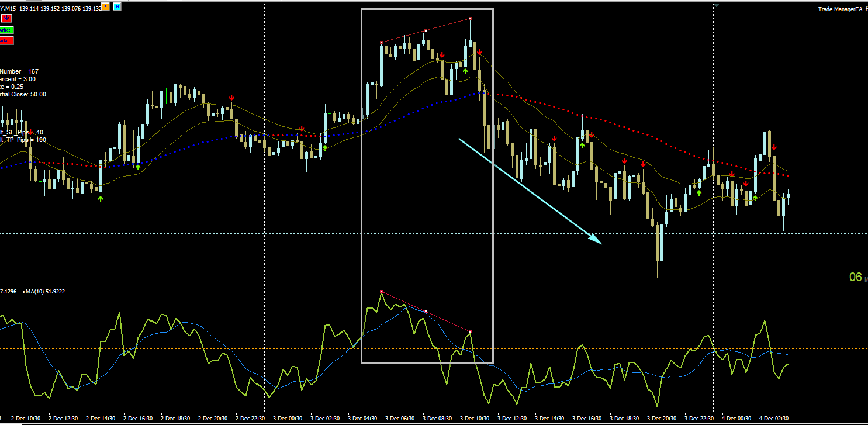Click the 'TP_Pips = 100' text
This screenshot has height=425, width=868.
point(25,140)
